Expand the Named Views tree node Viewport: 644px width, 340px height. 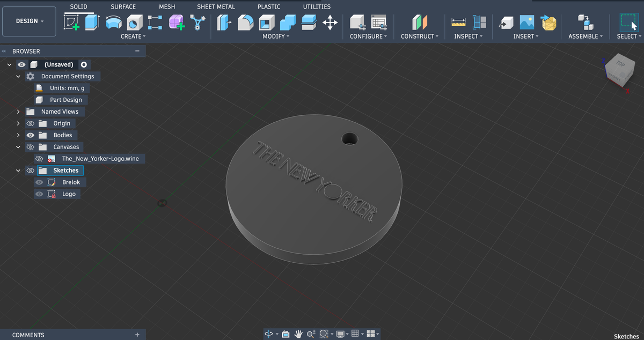coord(18,112)
